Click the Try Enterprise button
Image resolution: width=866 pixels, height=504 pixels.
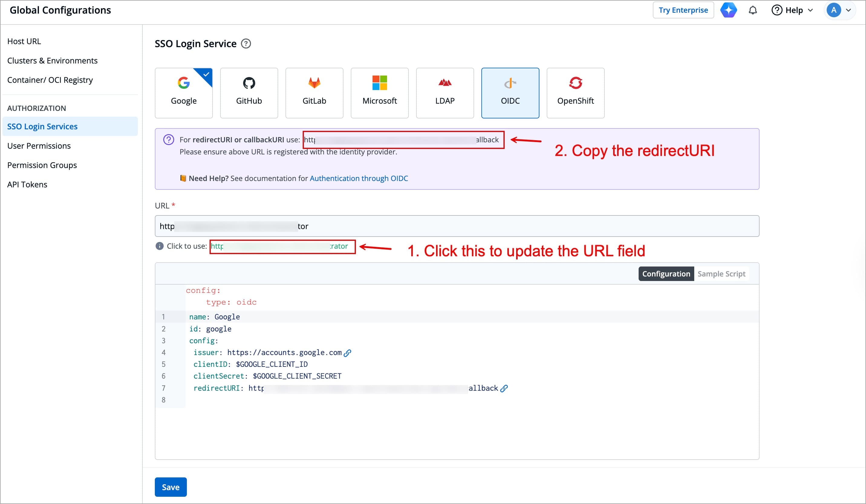[x=683, y=10]
